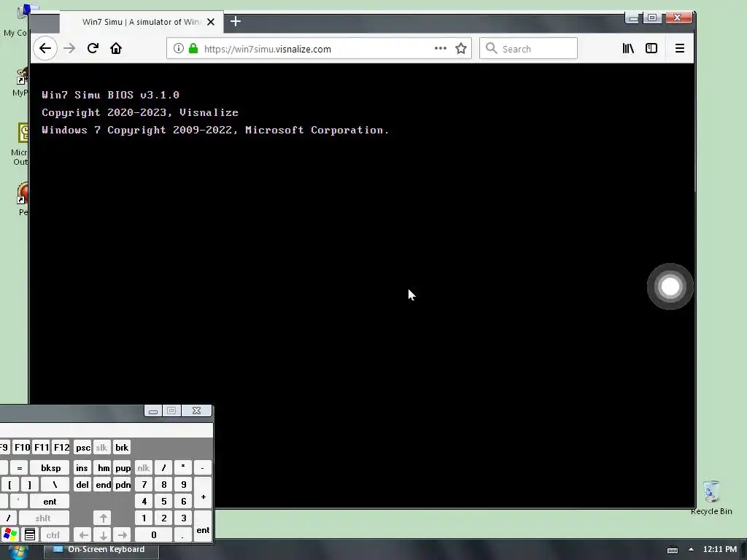This screenshot has height=560, width=747.
Task: Minimize the On-Screen Keyboard window
Action: (153, 411)
